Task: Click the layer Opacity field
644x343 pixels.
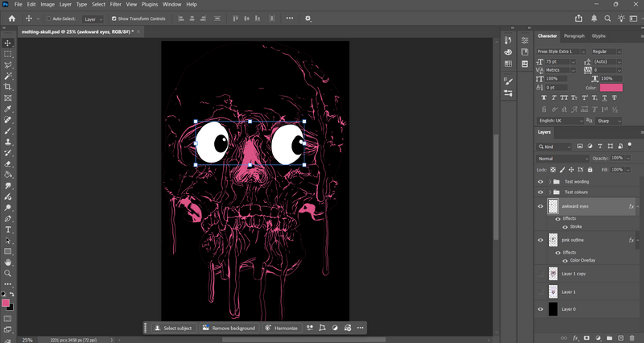Action: tap(617, 158)
